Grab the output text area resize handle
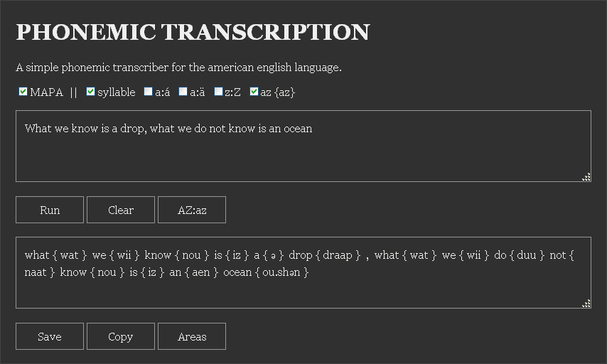This screenshot has height=364, width=607. pyautogui.click(x=586, y=304)
